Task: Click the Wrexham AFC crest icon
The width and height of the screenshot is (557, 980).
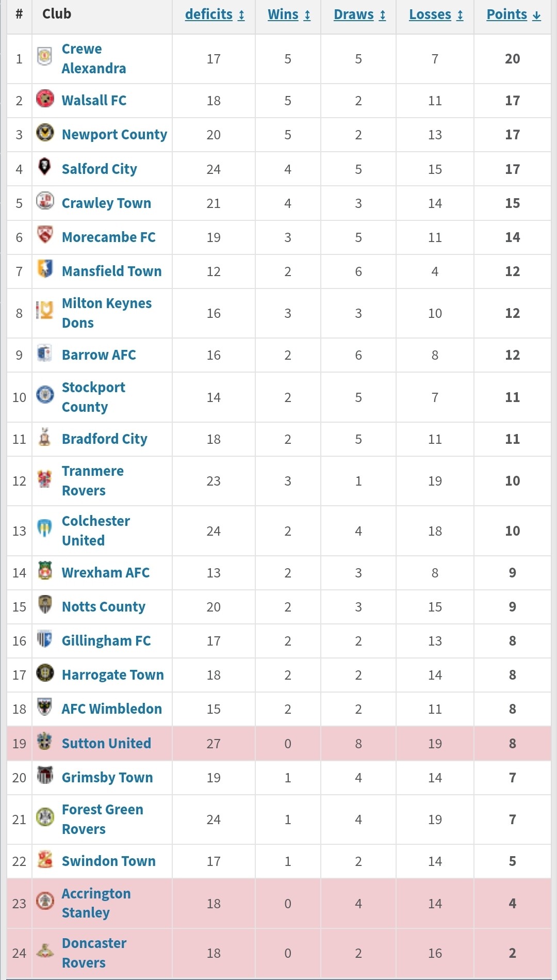Action: (x=45, y=570)
